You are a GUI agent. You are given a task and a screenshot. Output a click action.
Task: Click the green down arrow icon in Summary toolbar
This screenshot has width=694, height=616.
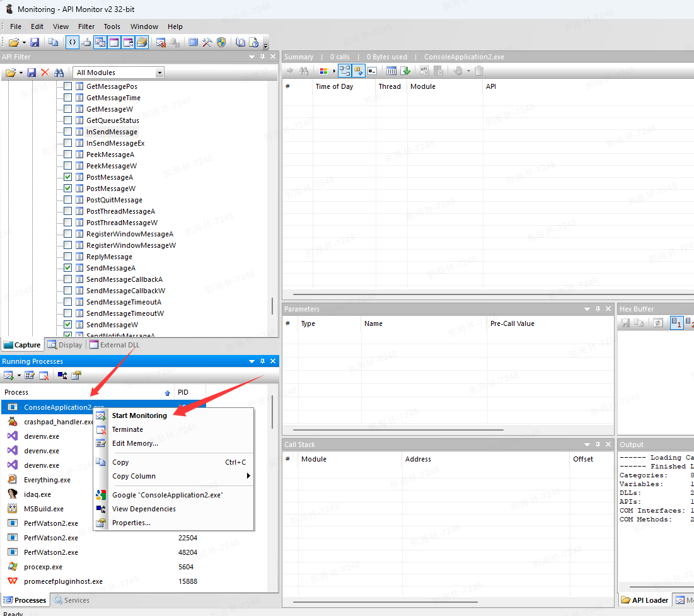[405, 71]
